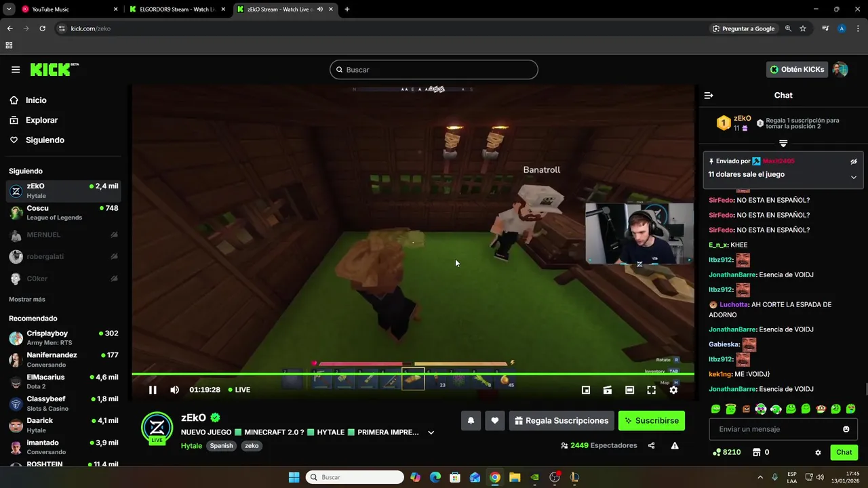
Task: Enable picture-in-picture mode
Action: point(586,390)
